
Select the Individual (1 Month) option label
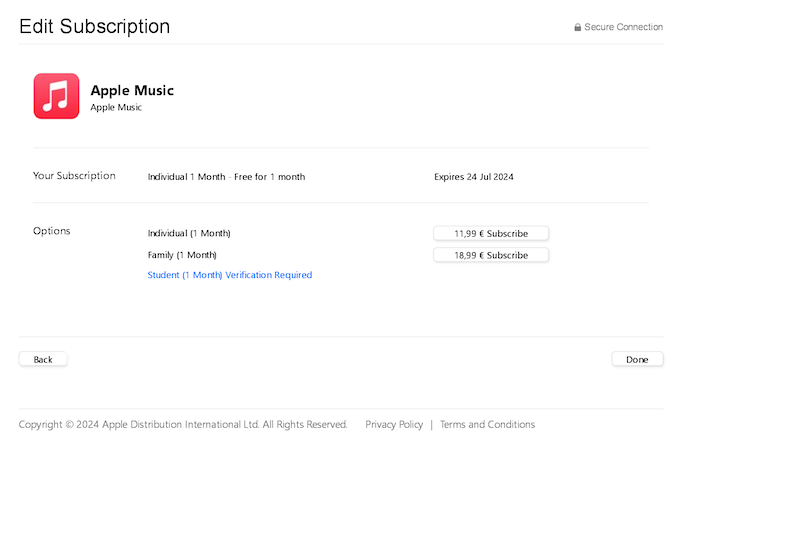(189, 233)
